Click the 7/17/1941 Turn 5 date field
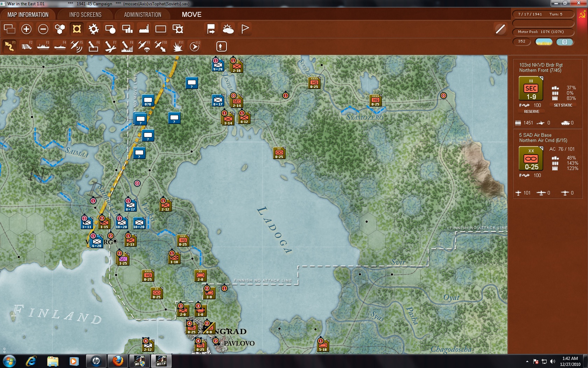Viewport: 588px width, 368px height. tap(543, 14)
